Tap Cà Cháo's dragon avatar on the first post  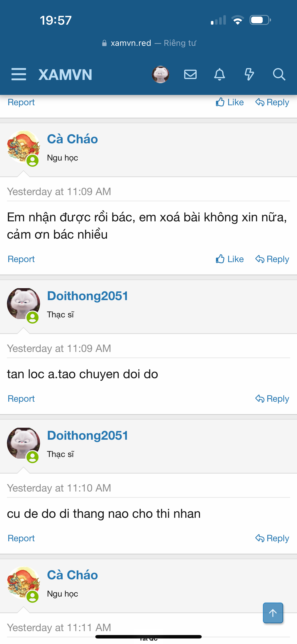coord(23,147)
